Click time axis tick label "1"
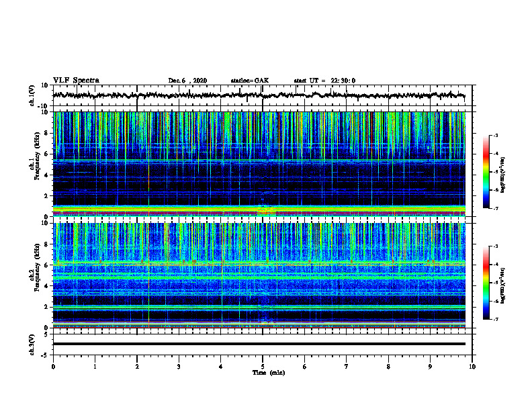This screenshot has height=411, width=532. coord(95,367)
